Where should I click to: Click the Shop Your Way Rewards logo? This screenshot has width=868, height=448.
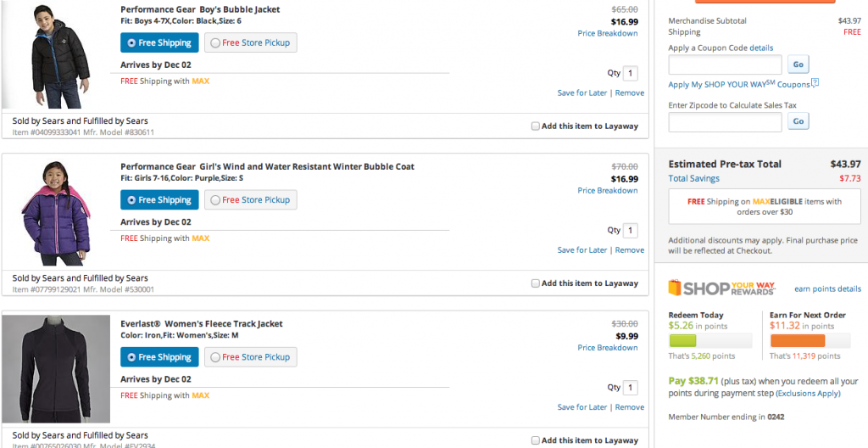tap(721, 288)
